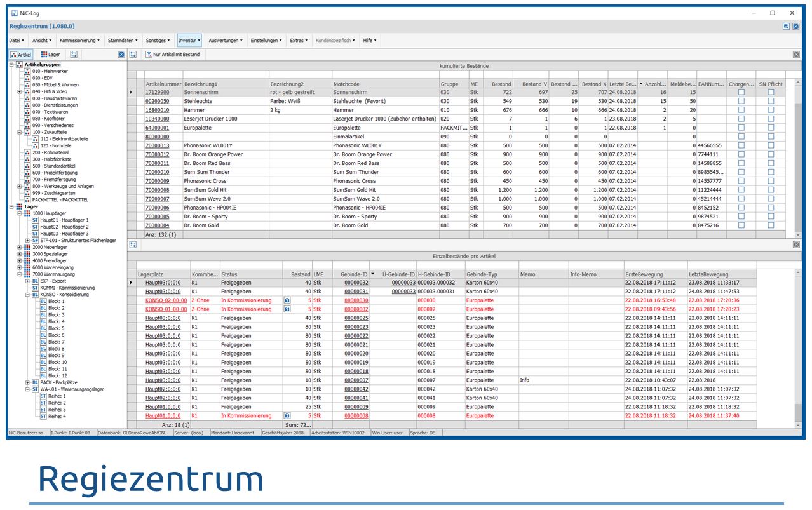This screenshot has height=510, width=812.
Task: Toggle Chargen checkbox for the Hammer row
Action: [x=741, y=110]
